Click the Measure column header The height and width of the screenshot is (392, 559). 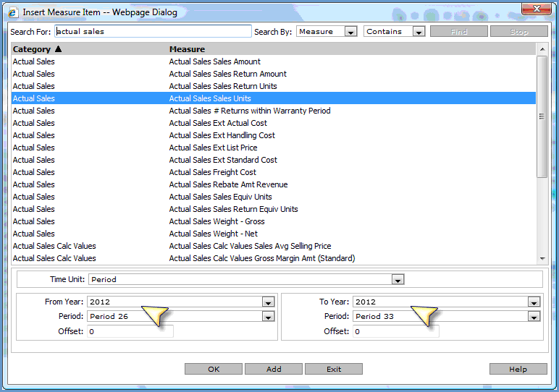point(187,49)
